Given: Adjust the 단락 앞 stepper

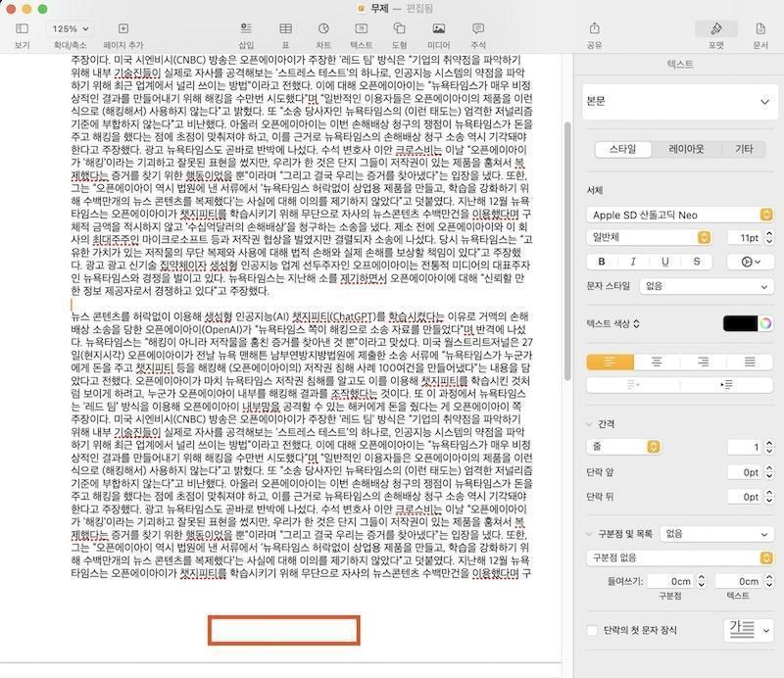Looking at the screenshot, I should coord(769,472).
